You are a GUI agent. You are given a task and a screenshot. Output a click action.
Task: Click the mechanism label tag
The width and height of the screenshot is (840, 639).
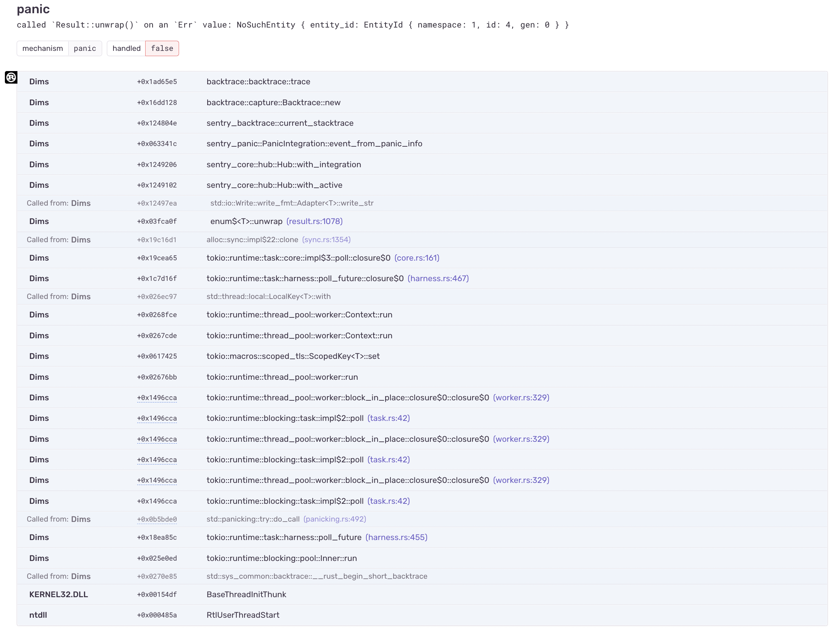[x=42, y=48]
